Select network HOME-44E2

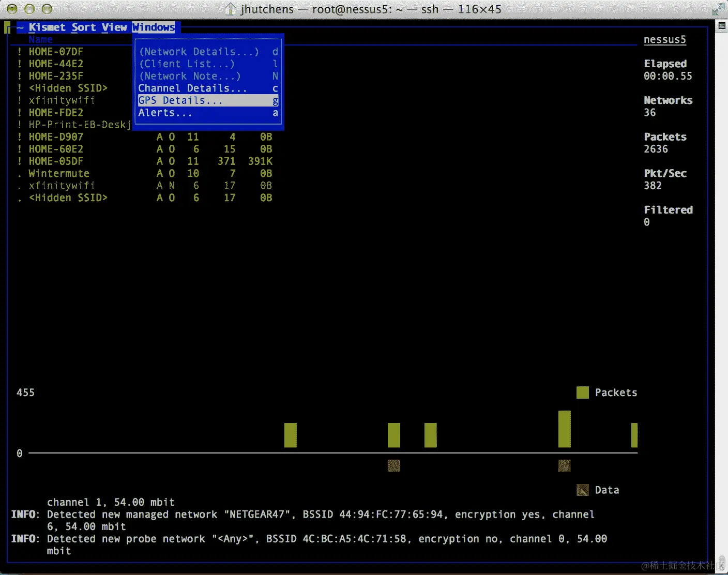tap(56, 64)
